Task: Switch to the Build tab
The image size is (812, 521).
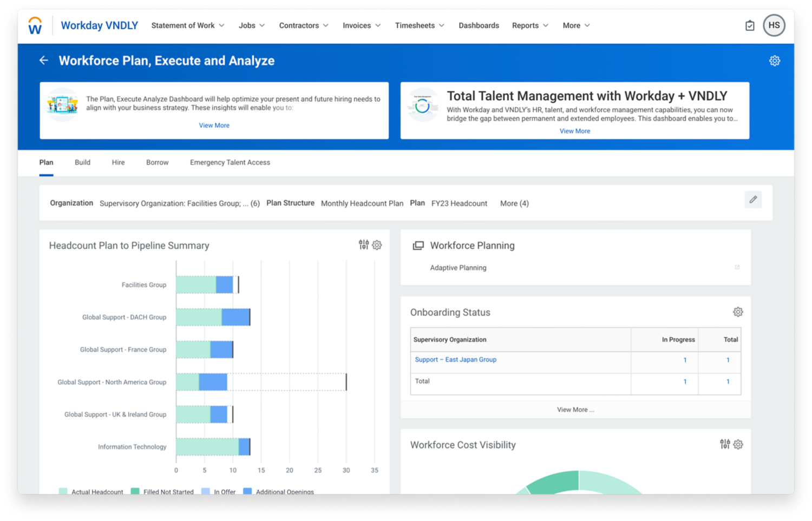Action: [x=82, y=162]
